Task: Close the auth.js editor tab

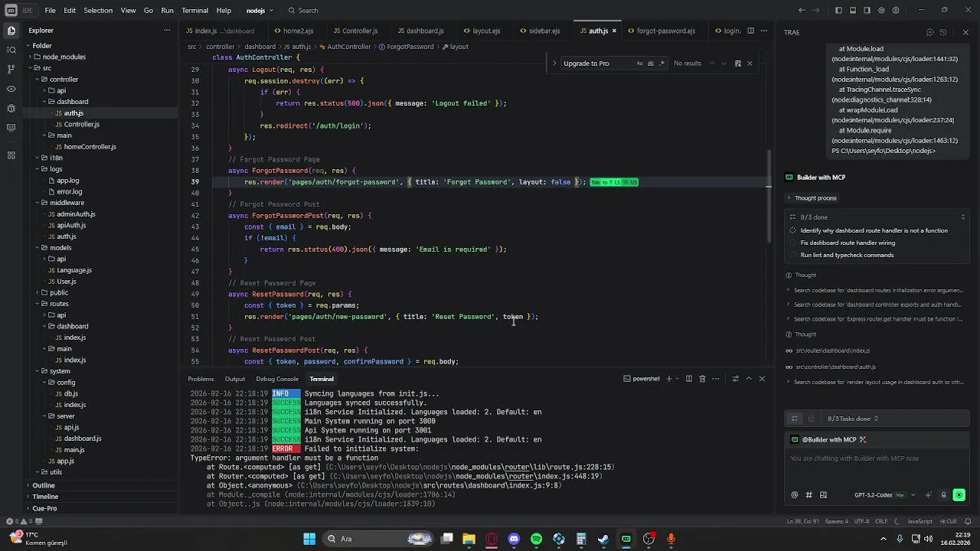Action: click(x=614, y=31)
